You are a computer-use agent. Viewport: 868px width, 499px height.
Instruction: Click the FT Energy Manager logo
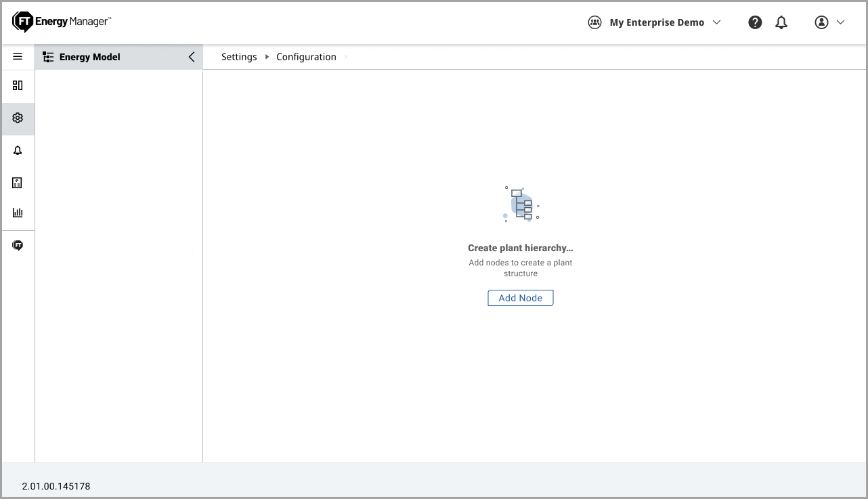[x=62, y=22]
